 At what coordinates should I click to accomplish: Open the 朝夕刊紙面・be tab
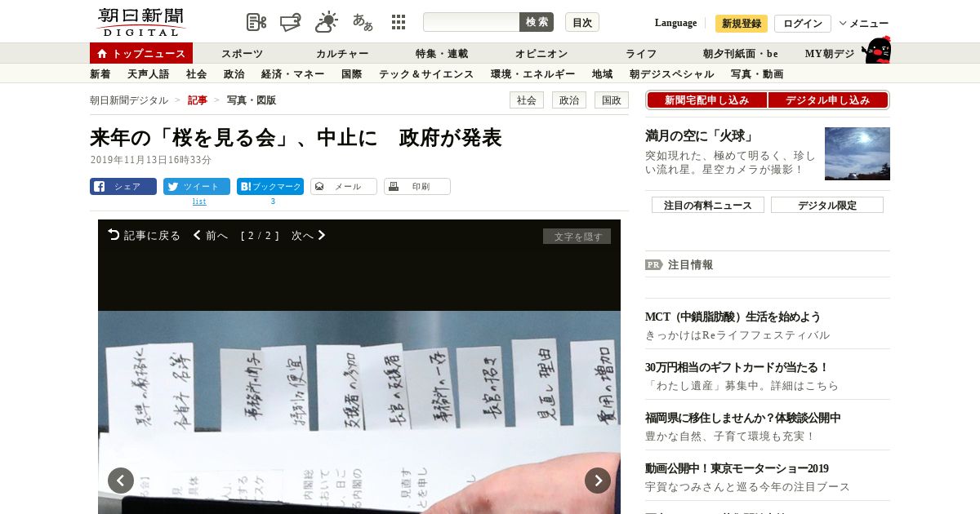pyautogui.click(x=741, y=54)
